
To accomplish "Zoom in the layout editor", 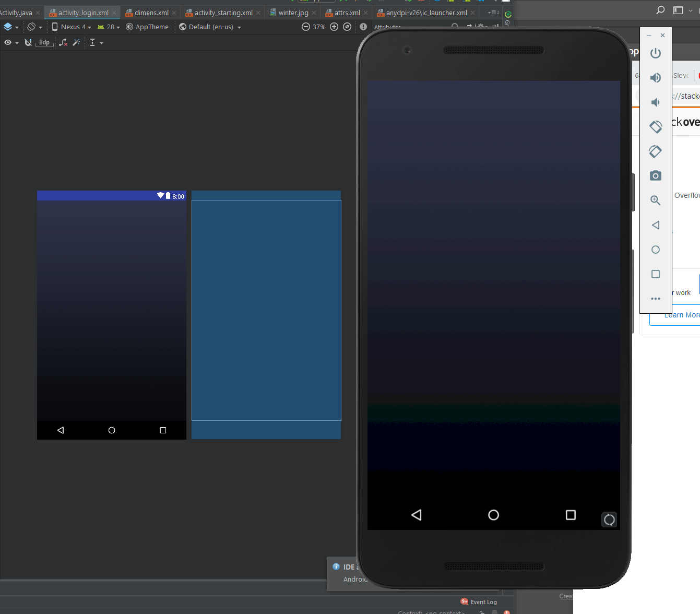I will click(334, 27).
